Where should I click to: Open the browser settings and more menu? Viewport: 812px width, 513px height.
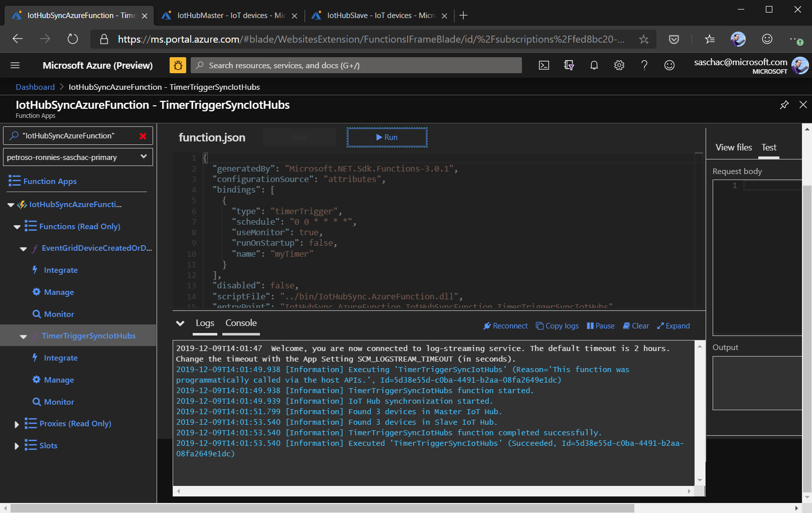point(795,39)
